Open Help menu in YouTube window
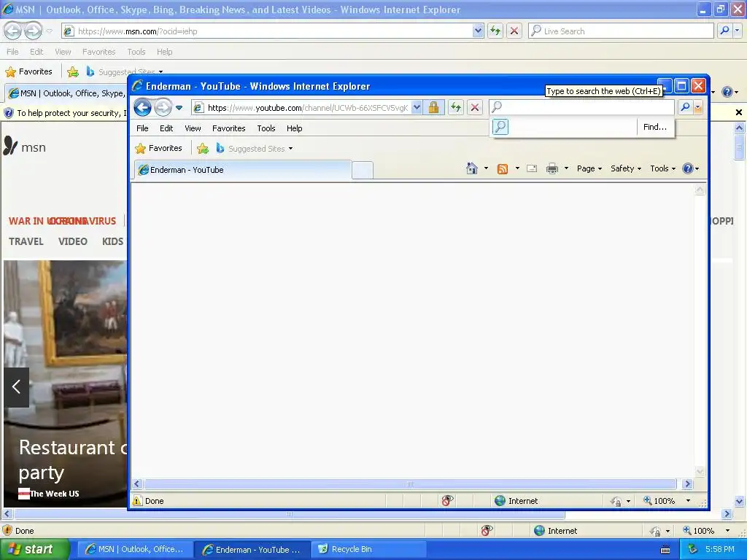Image resolution: width=747 pixels, height=560 pixels. tap(295, 128)
